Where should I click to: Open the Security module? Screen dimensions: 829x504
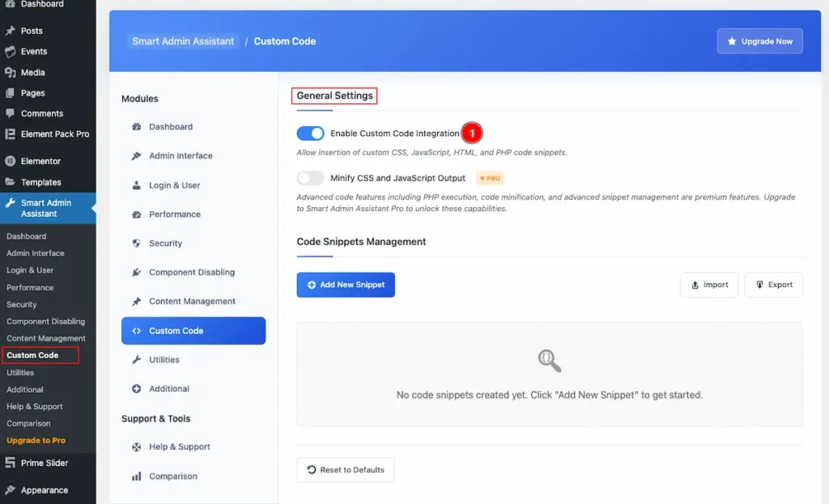(x=193, y=244)
